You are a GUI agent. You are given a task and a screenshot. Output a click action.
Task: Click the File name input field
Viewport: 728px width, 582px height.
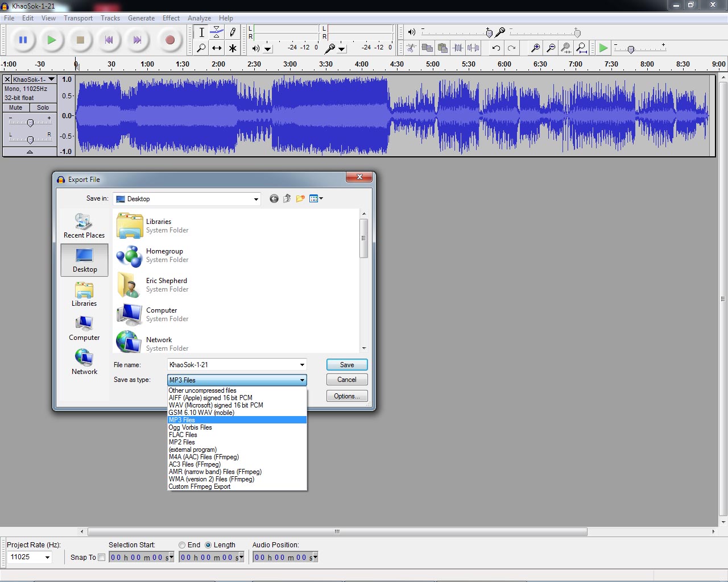(x=233, y=365)
